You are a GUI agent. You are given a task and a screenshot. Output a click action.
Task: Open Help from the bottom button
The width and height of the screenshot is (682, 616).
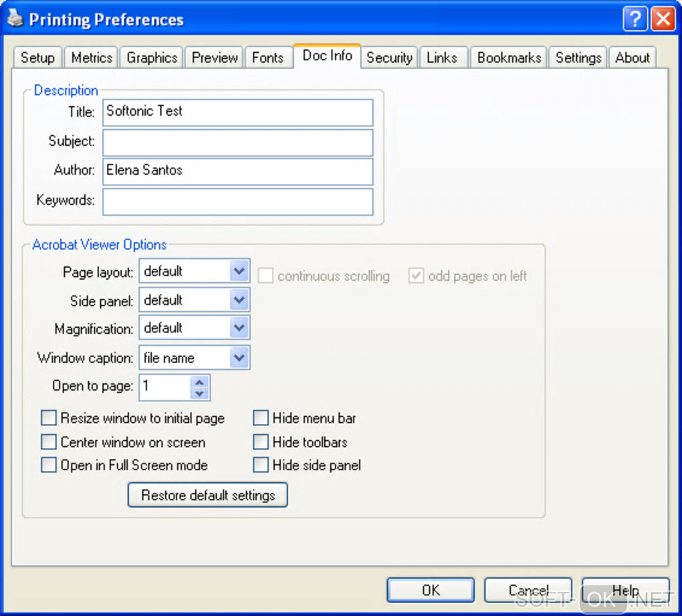pos(625,591)
